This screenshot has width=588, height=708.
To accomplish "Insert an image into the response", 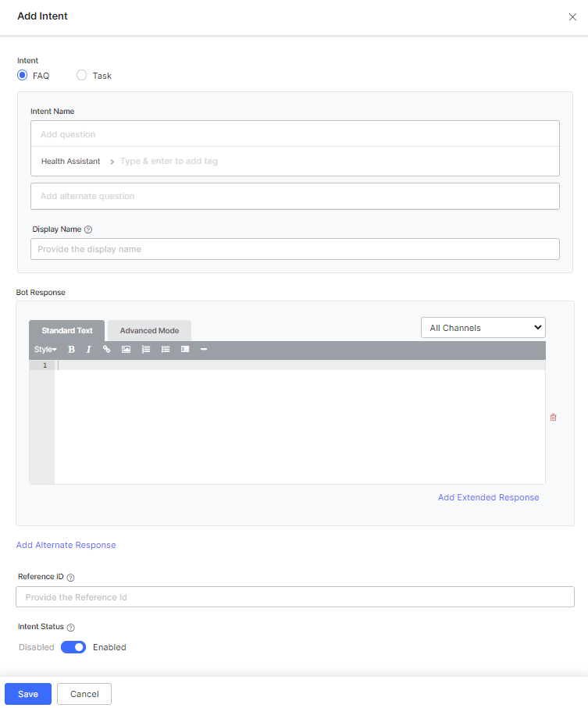I will (x=126, y=350).
